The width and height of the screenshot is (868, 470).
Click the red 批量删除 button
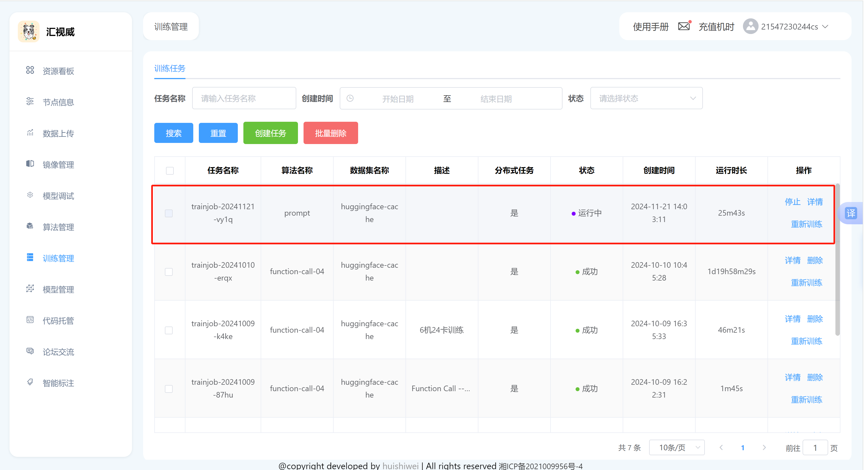[x=331, y=133]
